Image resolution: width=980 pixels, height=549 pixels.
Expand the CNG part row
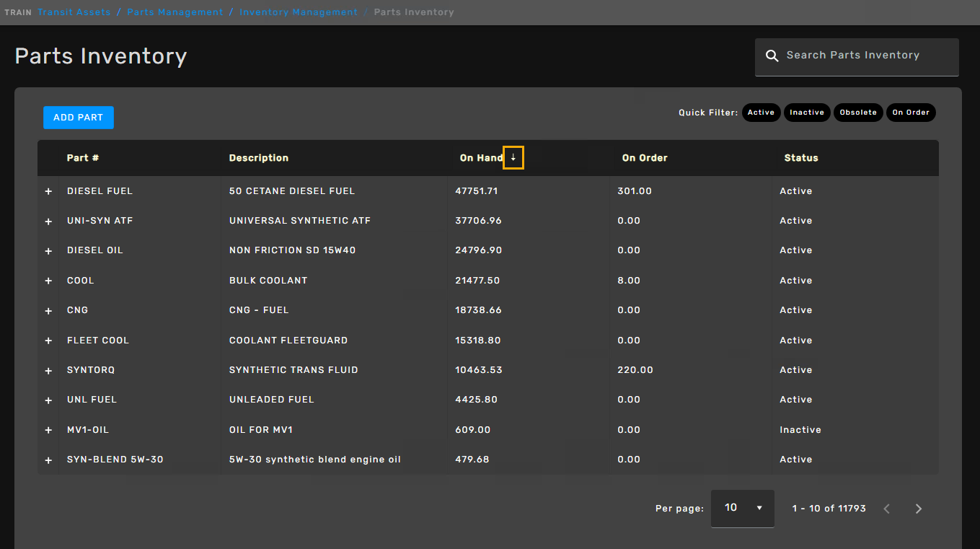[48, 311]
